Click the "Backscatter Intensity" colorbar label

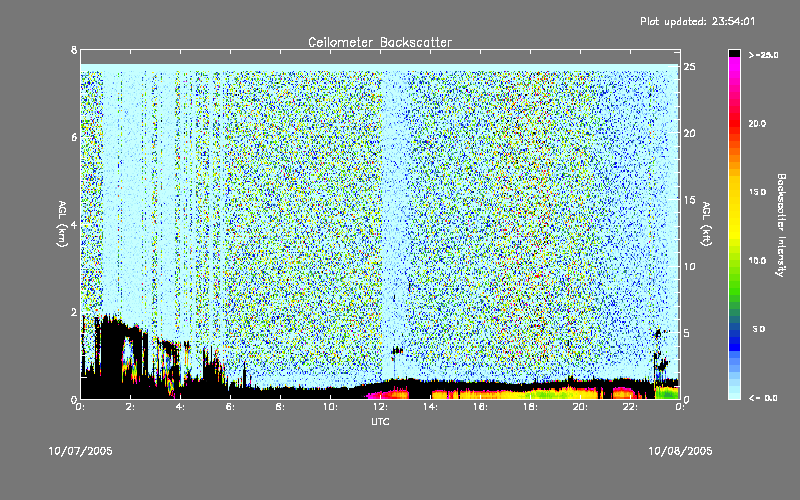coord(781,225)
